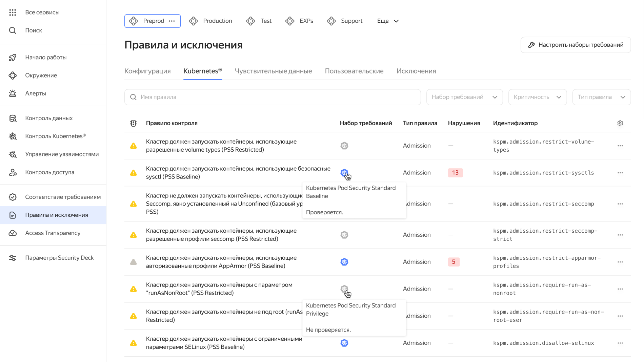
Task: Open Access Transparency in sidebar
Action: (x=53, y=233)
